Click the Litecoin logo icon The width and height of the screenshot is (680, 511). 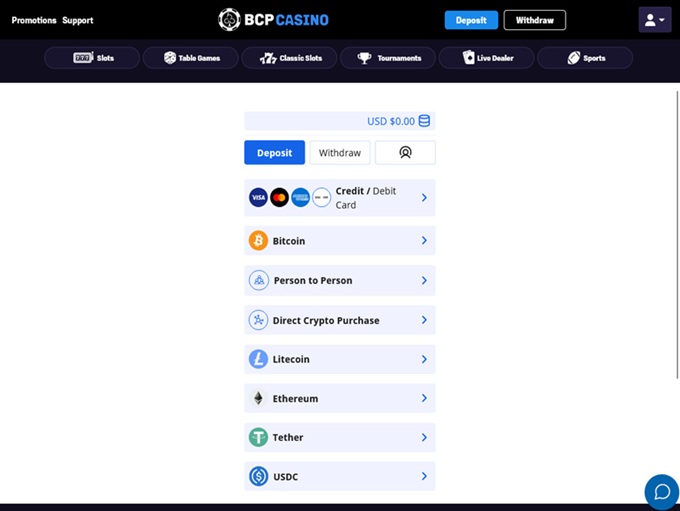click(x=258, y=359)
